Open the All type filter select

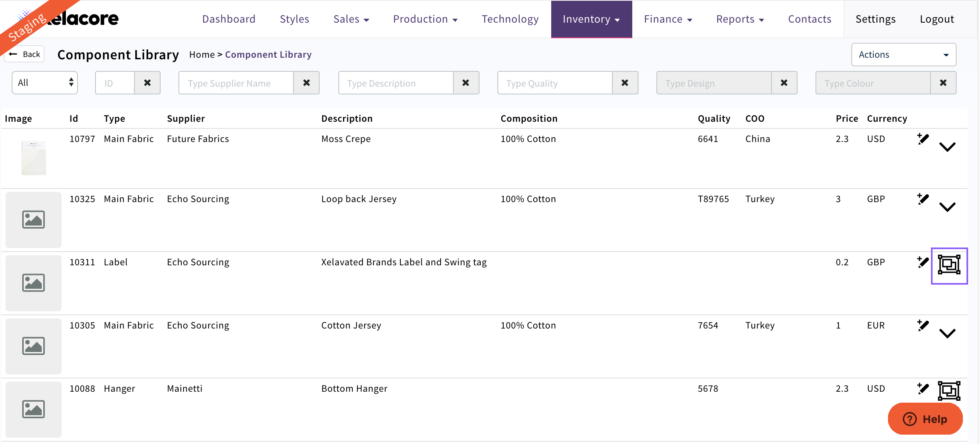coord(45,83)
